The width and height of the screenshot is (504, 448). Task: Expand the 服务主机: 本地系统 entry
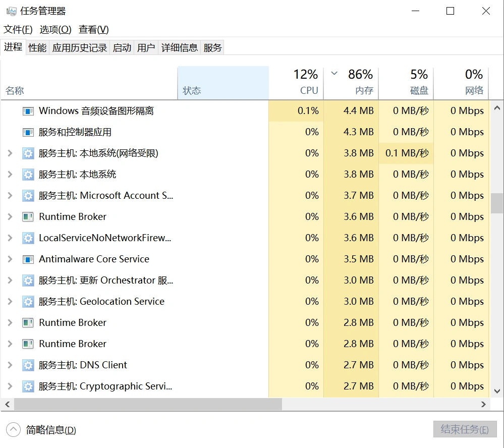[x=9, y=174]
